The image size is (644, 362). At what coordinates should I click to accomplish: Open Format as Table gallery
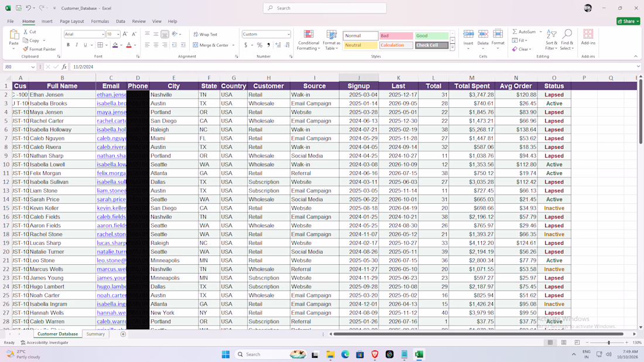pyautogui.click(x=331, y=40)
